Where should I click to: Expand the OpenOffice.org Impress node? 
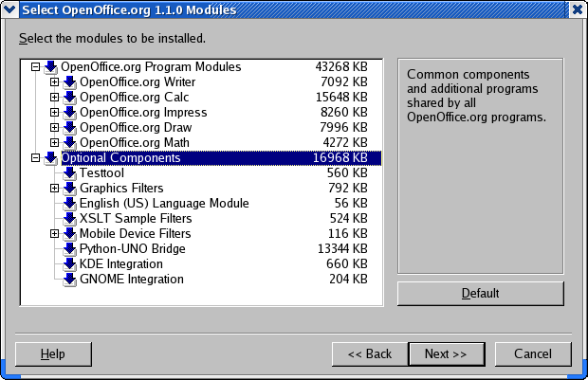54,112
